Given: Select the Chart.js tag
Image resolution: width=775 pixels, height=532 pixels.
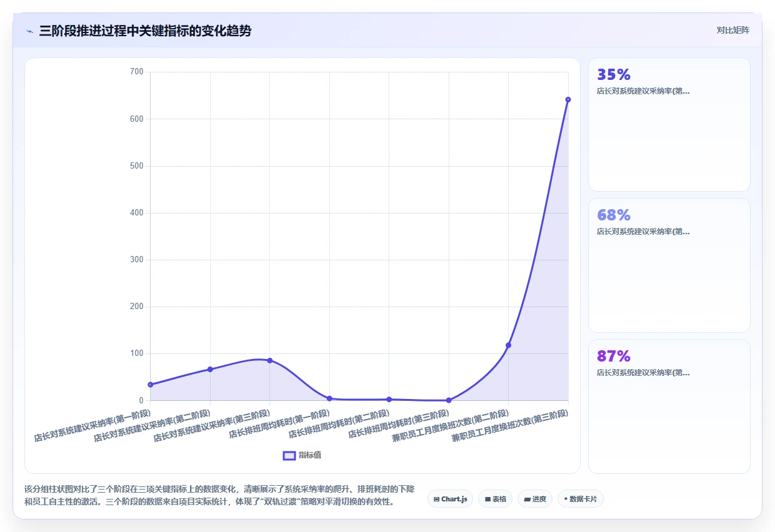Looking at the screenshot, I should (450, 499).
